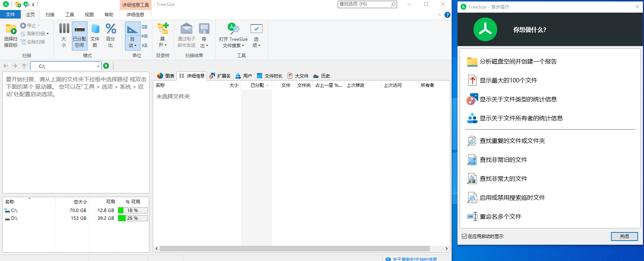Select the 已分配空间 allocated space mode

coord(79,36)
